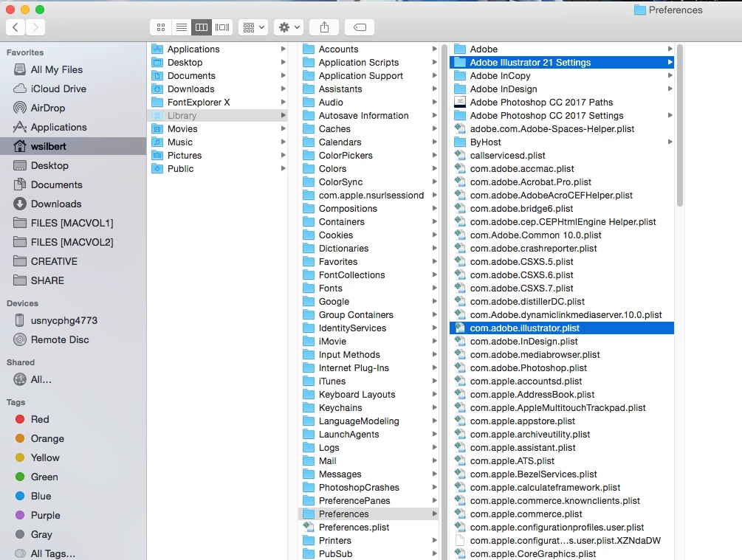Click the Preferences column scrollbar

coord(680,126)
